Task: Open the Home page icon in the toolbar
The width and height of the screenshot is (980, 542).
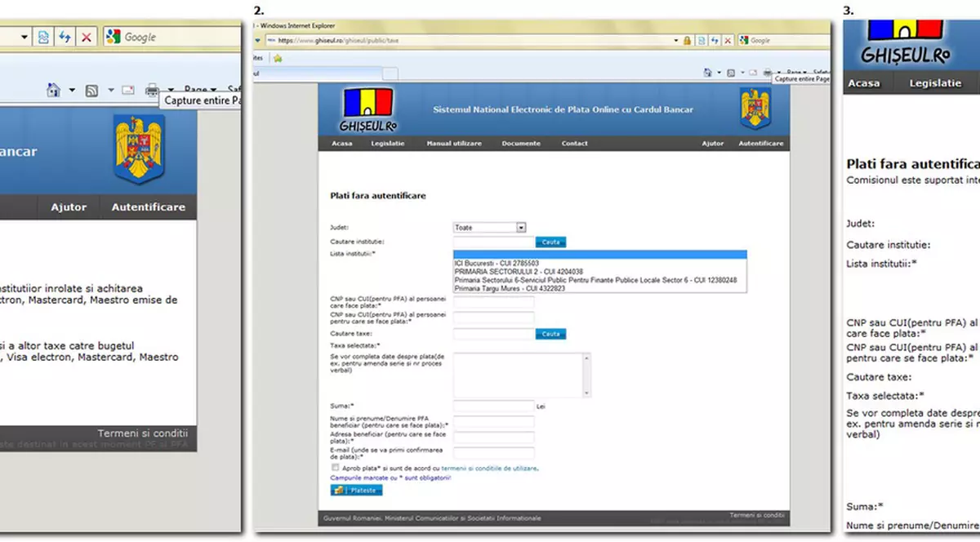Action: (x=54, y=90)
